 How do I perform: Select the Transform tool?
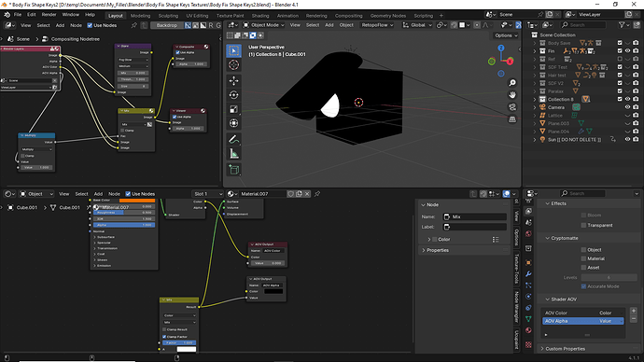click(233, 123)
